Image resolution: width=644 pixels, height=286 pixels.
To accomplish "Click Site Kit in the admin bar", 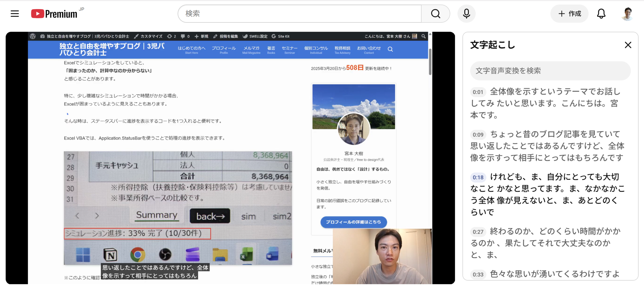I will tap(281, 36).
